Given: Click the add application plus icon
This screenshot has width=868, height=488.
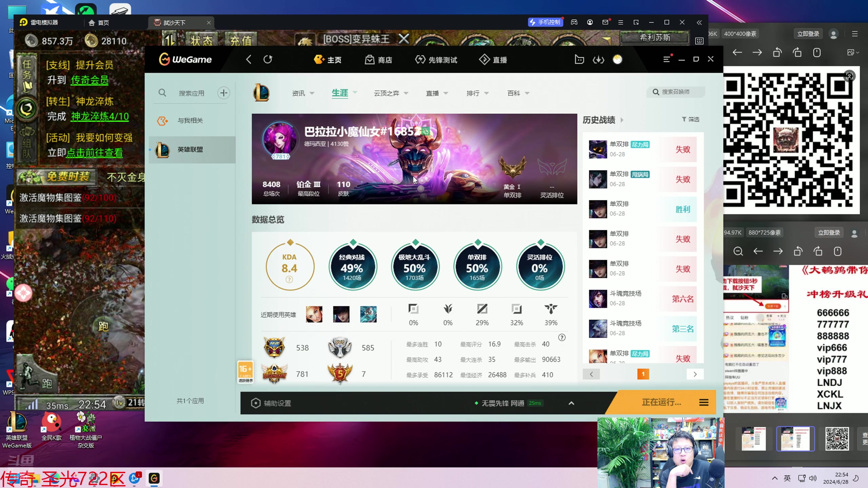Looking at the screenshot, I should coord(223,93).
